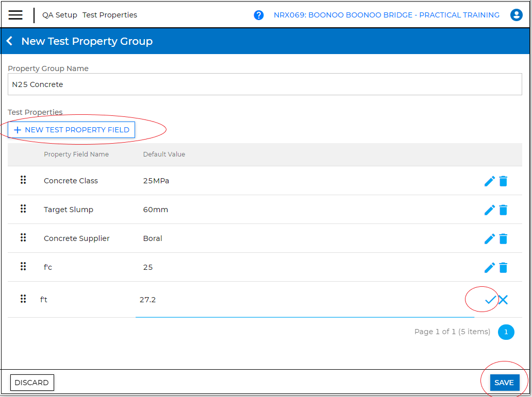Open the blue help question icon
The width and height of the screenshot is (532, 397).
pos(259,15)
